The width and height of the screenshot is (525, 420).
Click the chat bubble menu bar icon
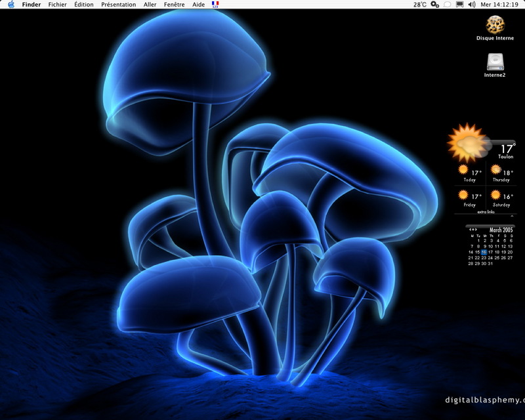[447, 5]
